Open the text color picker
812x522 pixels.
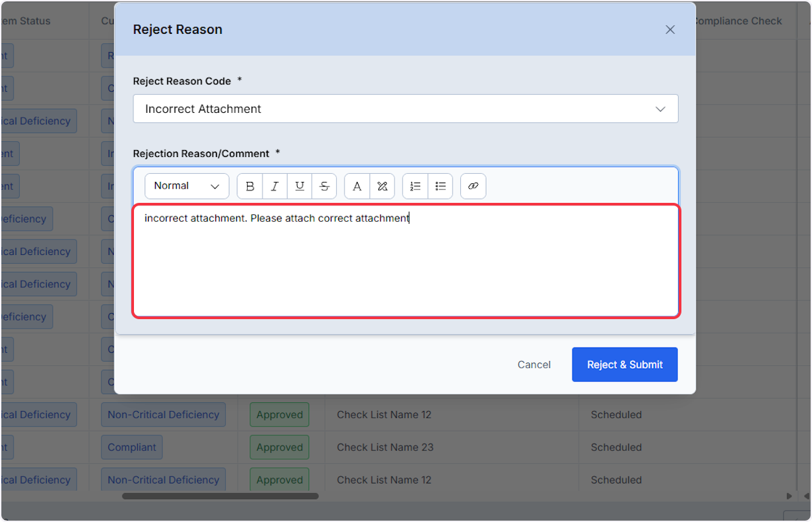[x=357, y=186]
